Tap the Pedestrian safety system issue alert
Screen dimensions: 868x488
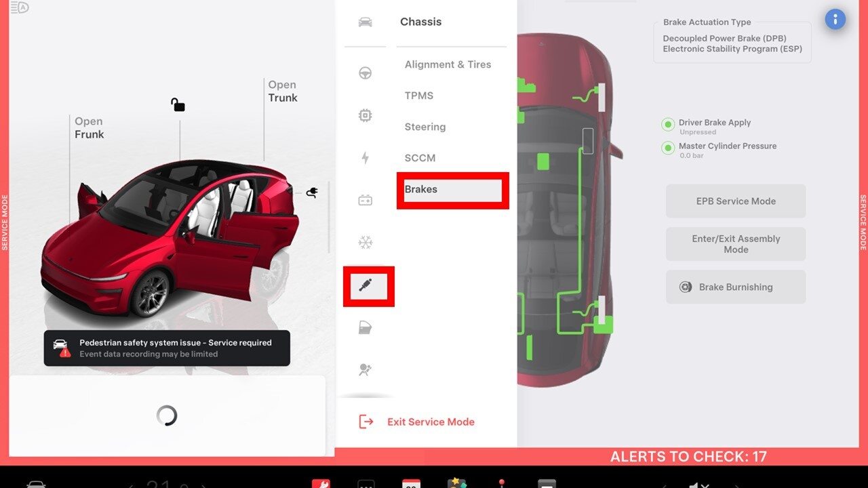[167, 348]
